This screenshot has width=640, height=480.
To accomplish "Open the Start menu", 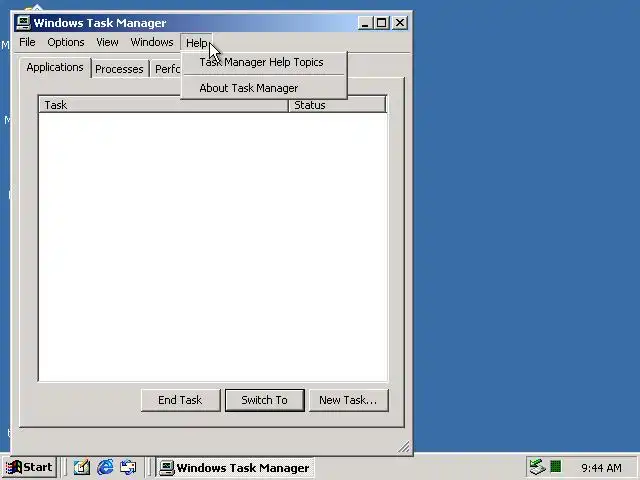I will click(x=29, y=467).
